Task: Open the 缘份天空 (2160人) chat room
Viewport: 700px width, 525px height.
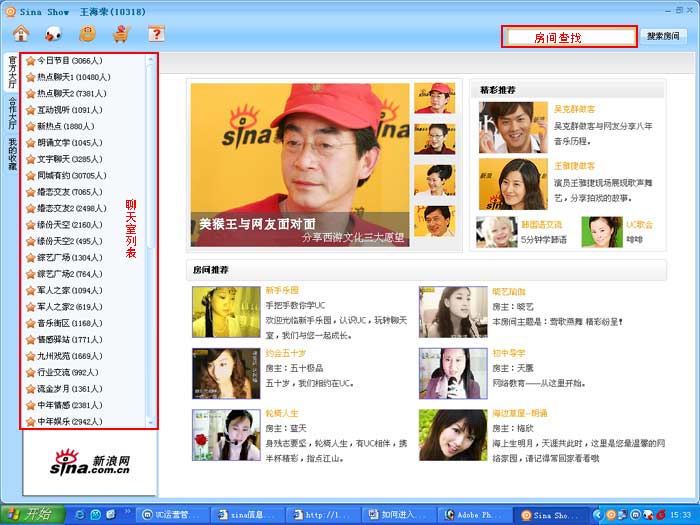Action: (x=70, y=225)
